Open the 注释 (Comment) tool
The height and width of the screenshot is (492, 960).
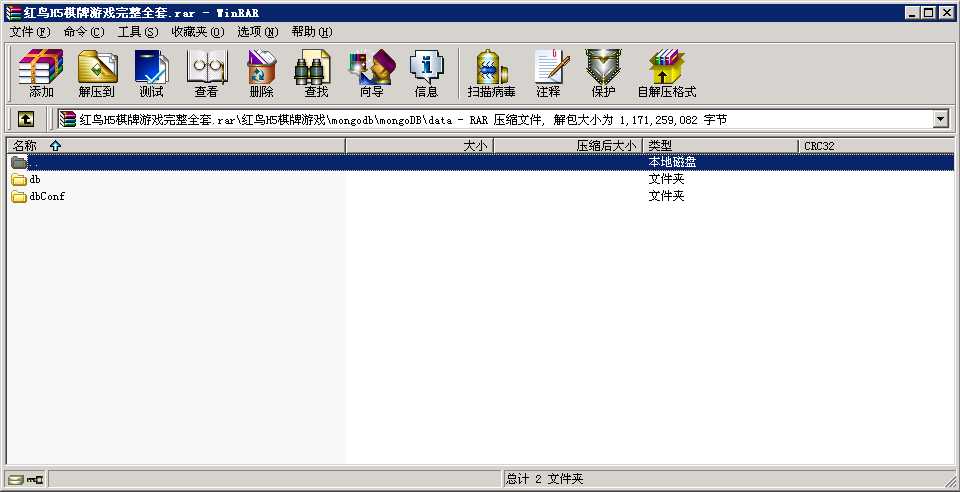click(x=548, y=73)
